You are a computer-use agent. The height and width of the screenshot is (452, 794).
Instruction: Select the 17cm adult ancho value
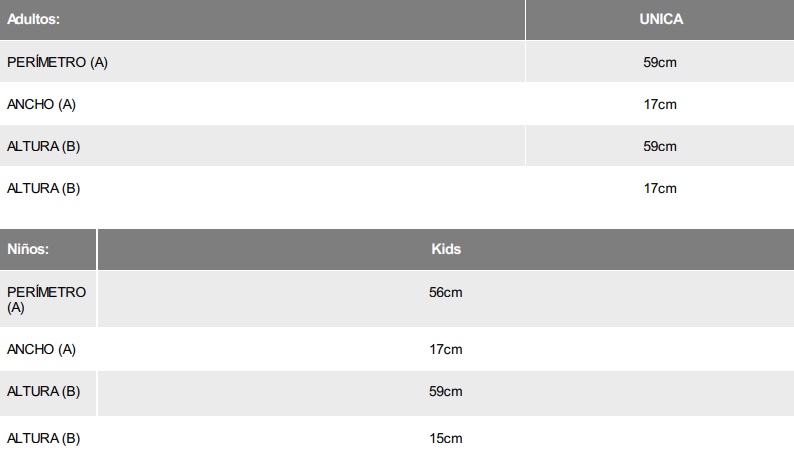pos(660,104)
